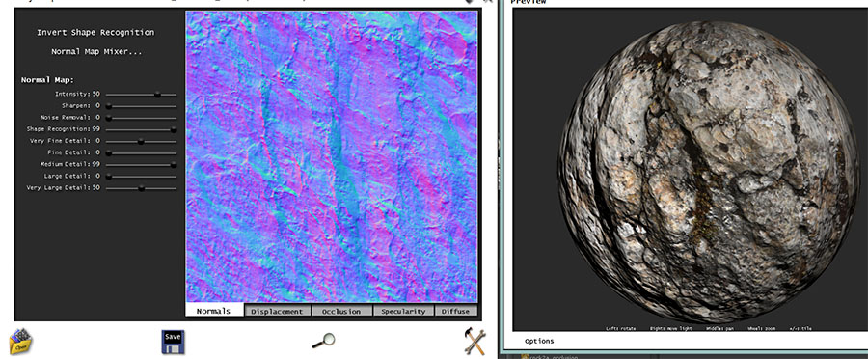Open Options in the Preview window
The width and height of the screenshot is (868, 359).
pos(539,341)
